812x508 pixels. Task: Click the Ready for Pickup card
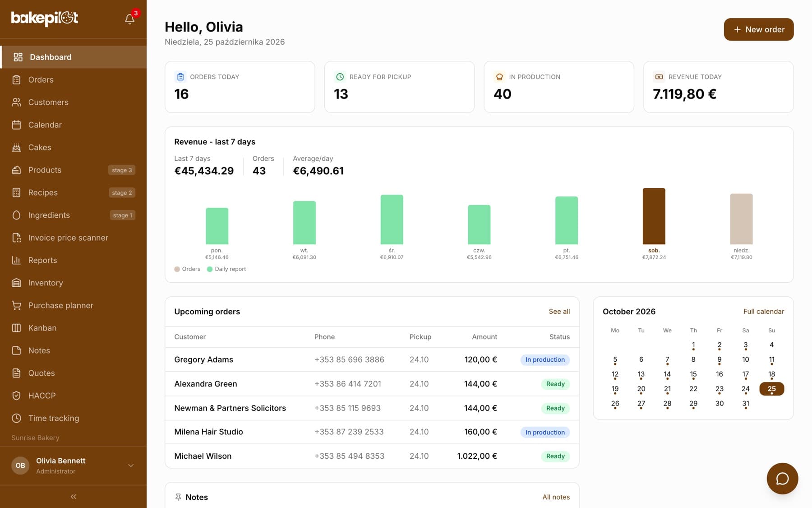[399, 87]
